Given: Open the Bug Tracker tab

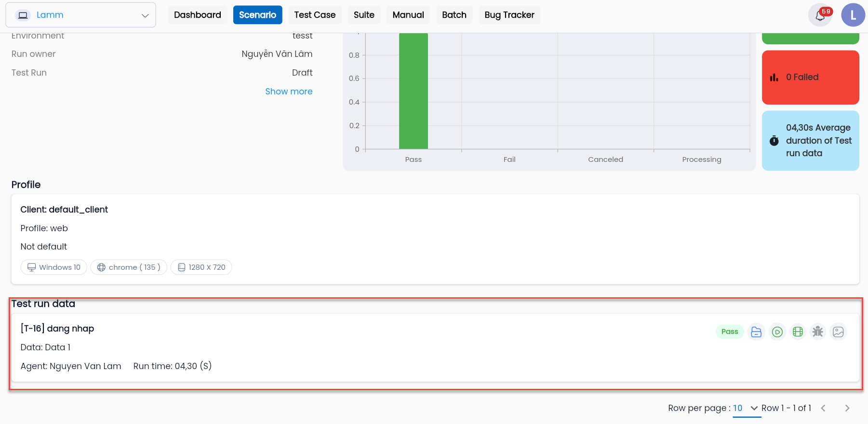Looking at the screenshot, I should (509, 15).
